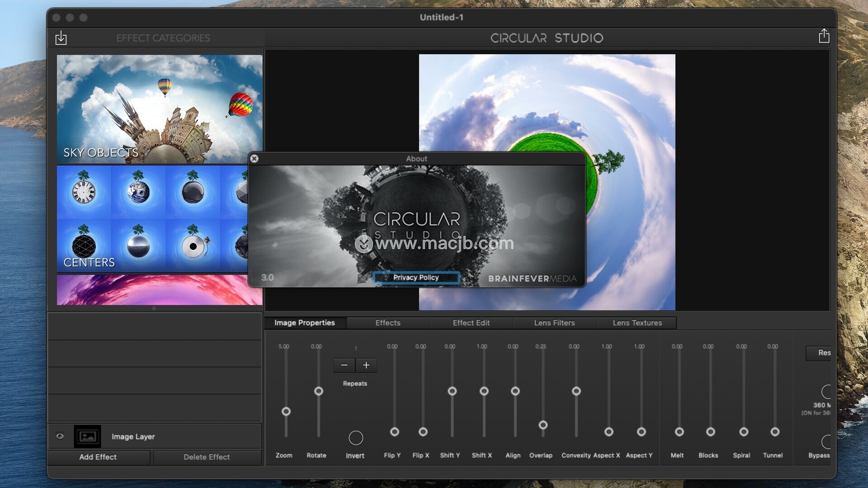The width and height of the screenshot is (868, 488).
Task: Click the Tunnel slider knob
Action: (x=774, y=432)
